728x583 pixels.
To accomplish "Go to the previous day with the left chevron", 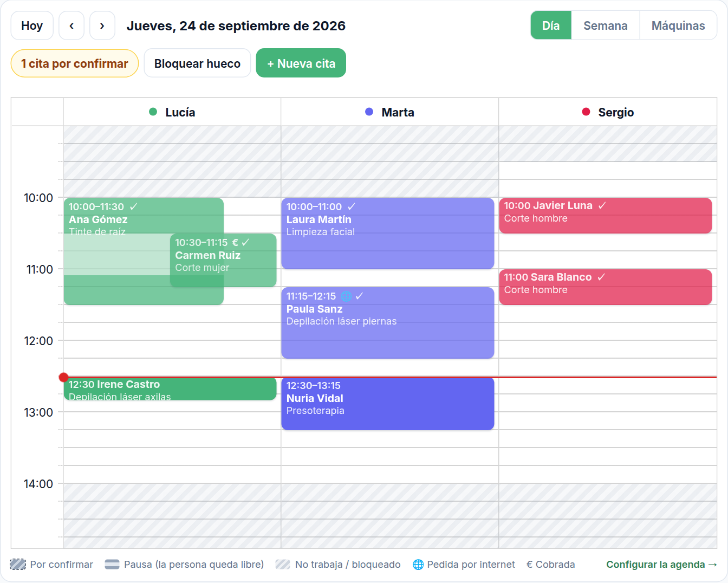I will pos(71,25).
